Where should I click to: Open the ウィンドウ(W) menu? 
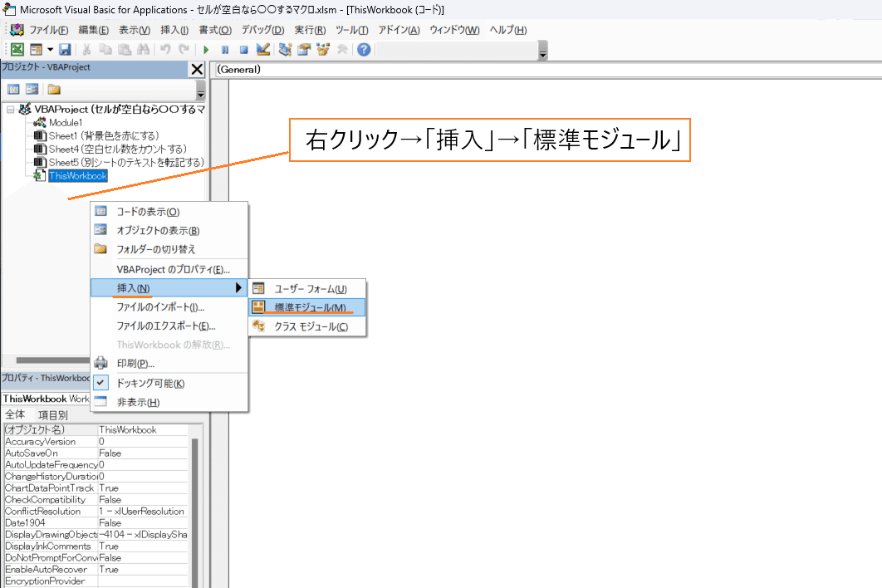point(454,30)
